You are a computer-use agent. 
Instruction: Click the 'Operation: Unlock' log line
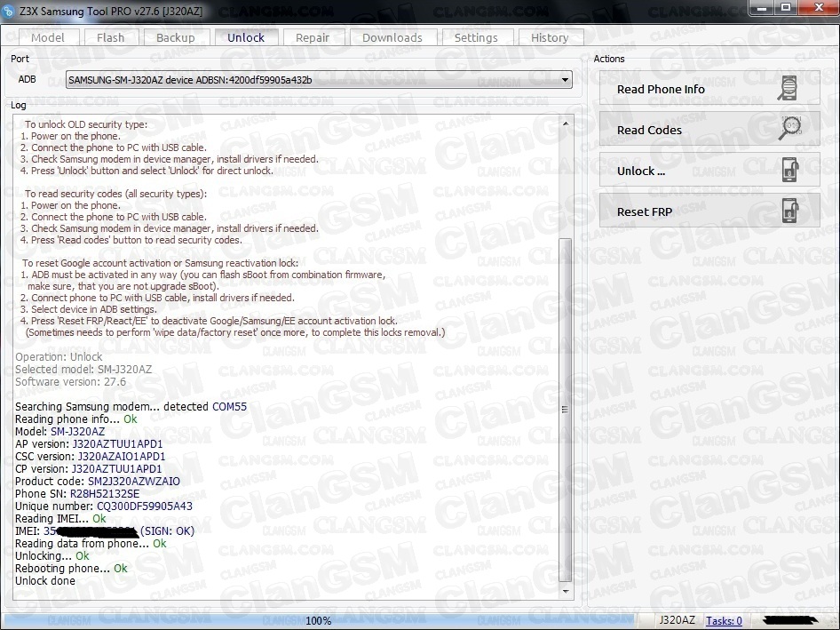[x=59, y=356]
